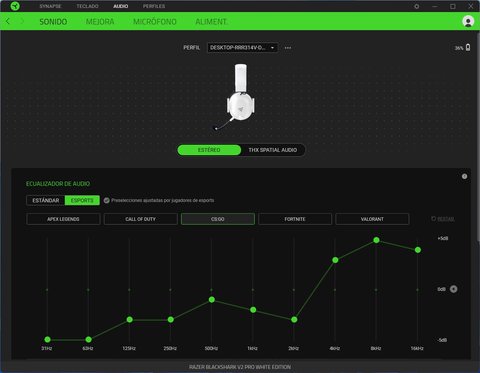Click the 4kHz slider handle

pos(335,260)
